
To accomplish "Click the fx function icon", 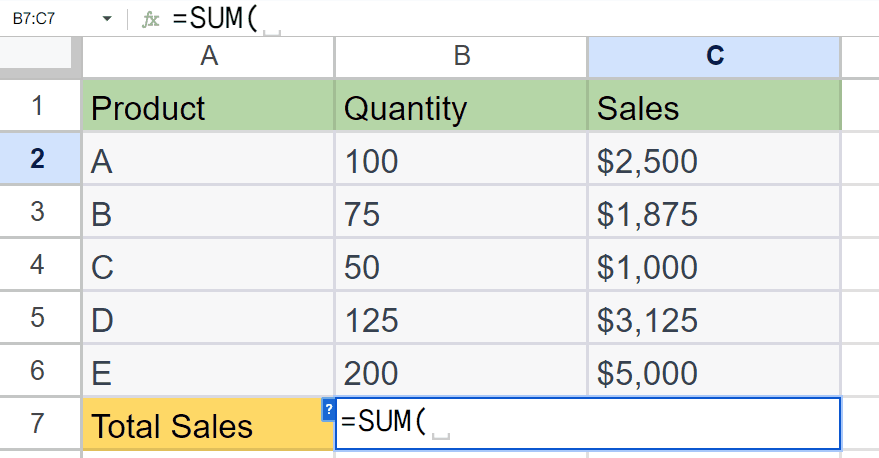I will pos(150,20).
